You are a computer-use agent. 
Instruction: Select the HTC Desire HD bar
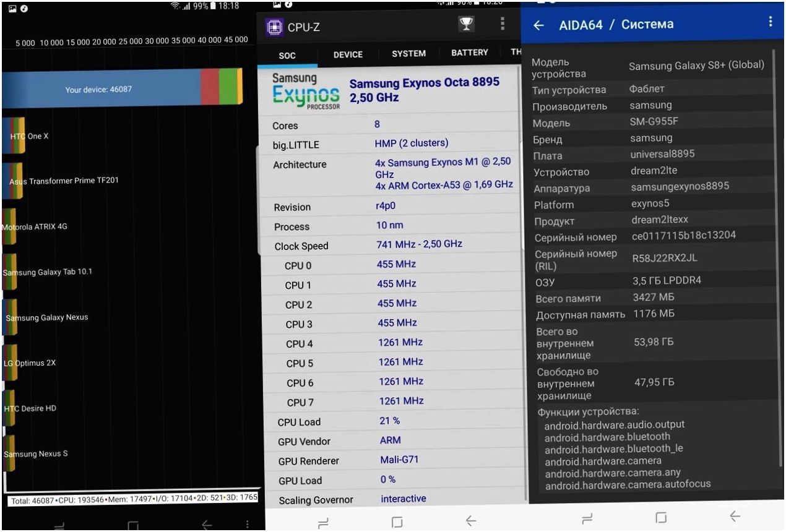pos(8,408)
